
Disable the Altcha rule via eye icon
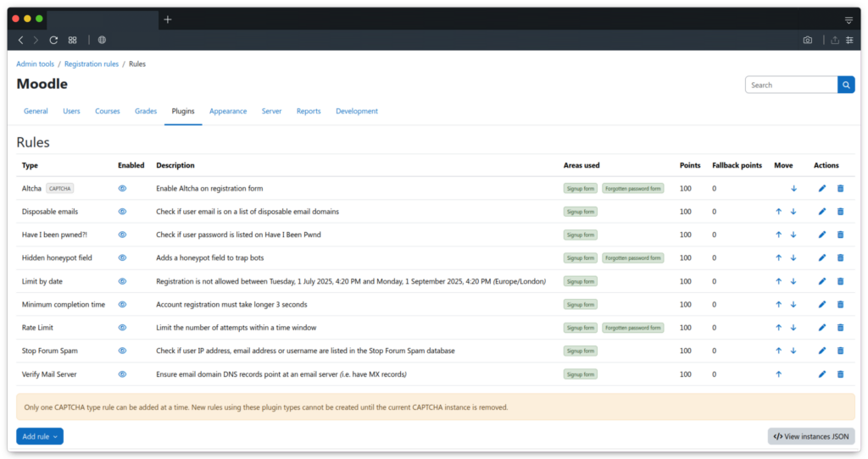coord(122,189)
